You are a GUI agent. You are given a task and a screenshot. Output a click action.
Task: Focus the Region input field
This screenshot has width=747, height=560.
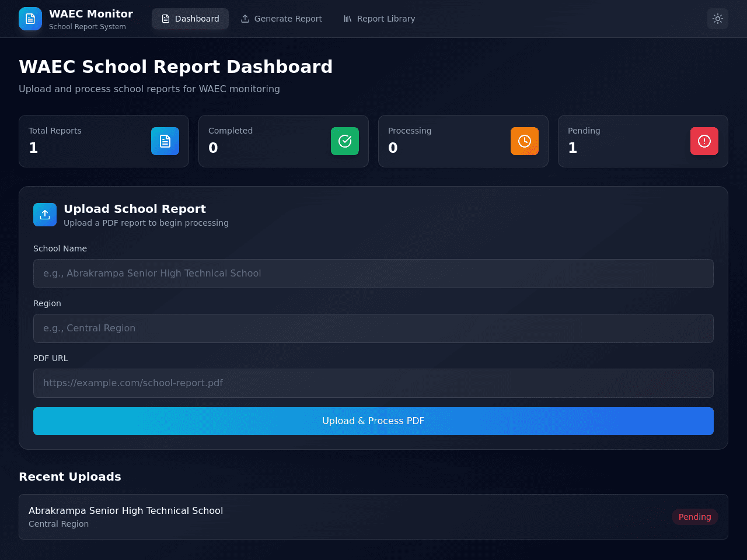tap(373, 328)
